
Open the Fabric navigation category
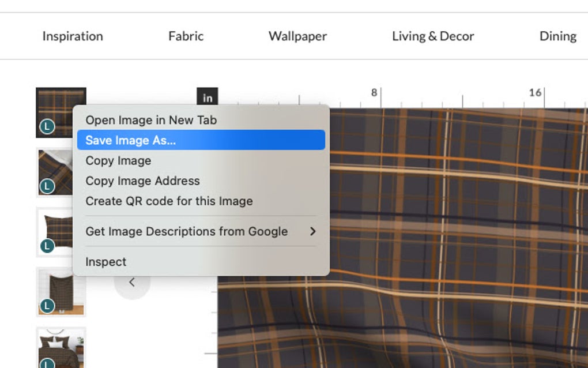186,36
